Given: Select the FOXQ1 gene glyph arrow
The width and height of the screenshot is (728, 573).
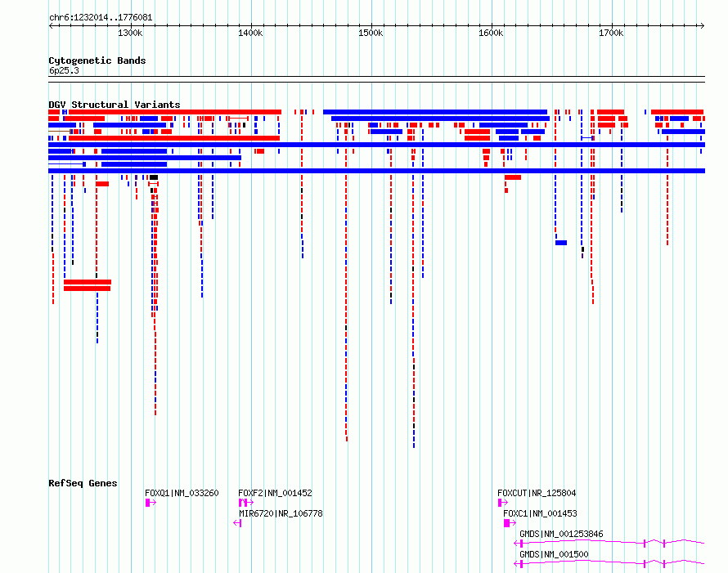Looking at the screenshot, I should coord(151,503).
